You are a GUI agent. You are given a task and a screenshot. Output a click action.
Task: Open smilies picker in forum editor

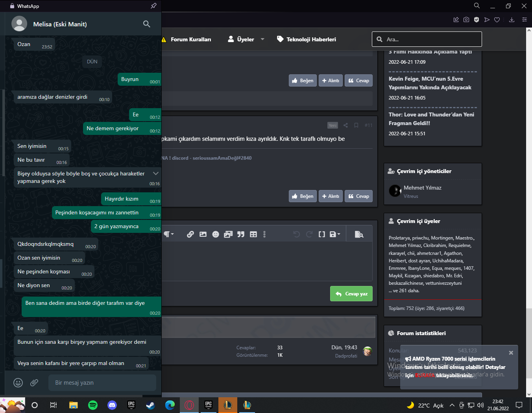[x=216, y=234]
